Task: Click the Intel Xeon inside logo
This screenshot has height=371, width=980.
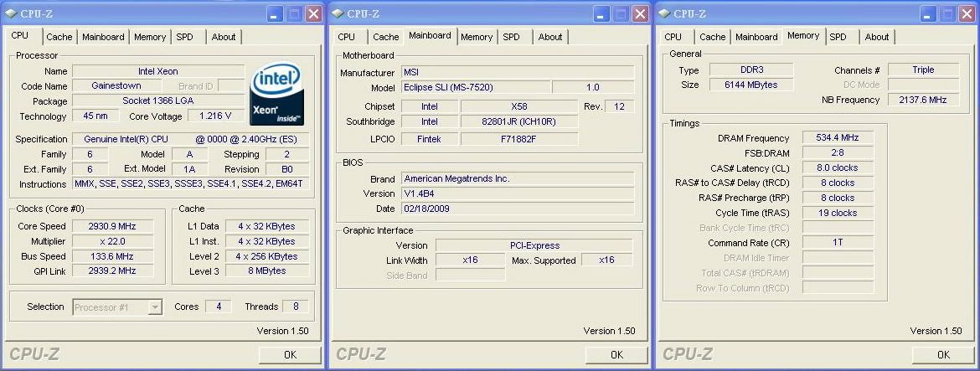Action: click(277, 92)
